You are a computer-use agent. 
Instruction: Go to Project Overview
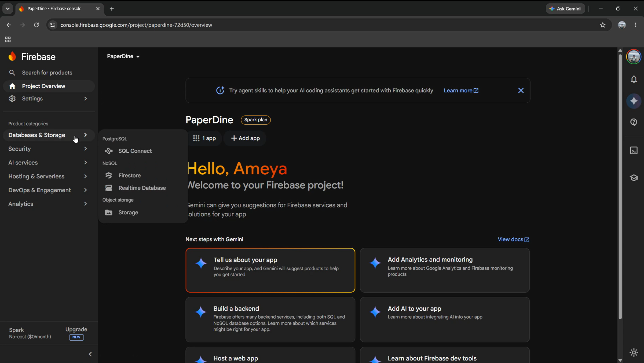pos(49,86)
